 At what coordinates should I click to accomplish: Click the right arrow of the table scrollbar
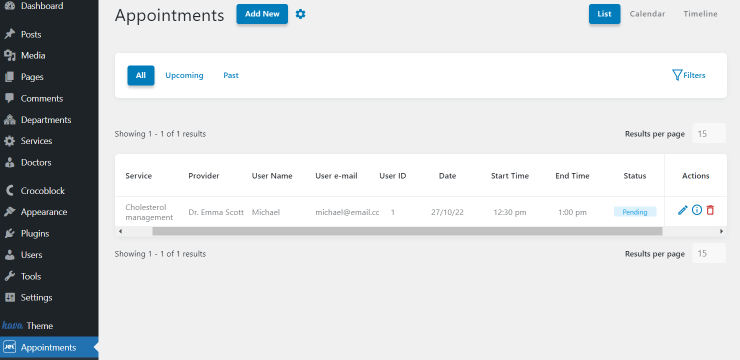tap(721, 231)
